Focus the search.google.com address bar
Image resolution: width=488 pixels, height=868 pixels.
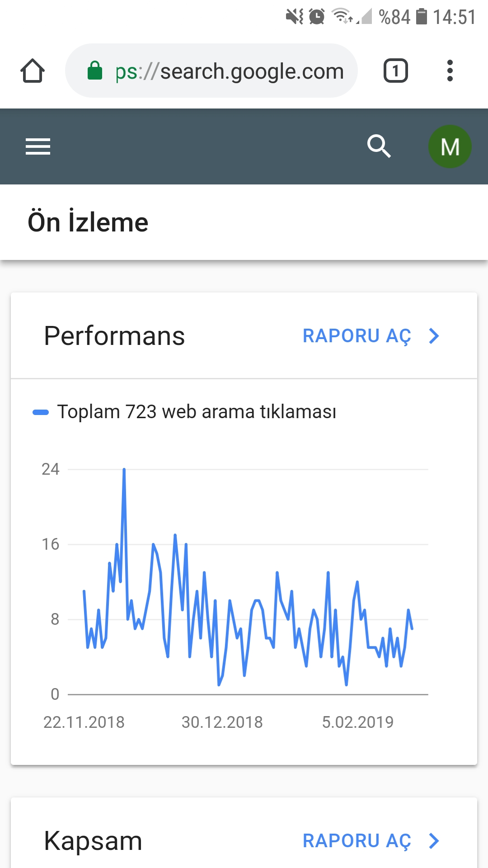pyautogui.click(x=211, y=71)
